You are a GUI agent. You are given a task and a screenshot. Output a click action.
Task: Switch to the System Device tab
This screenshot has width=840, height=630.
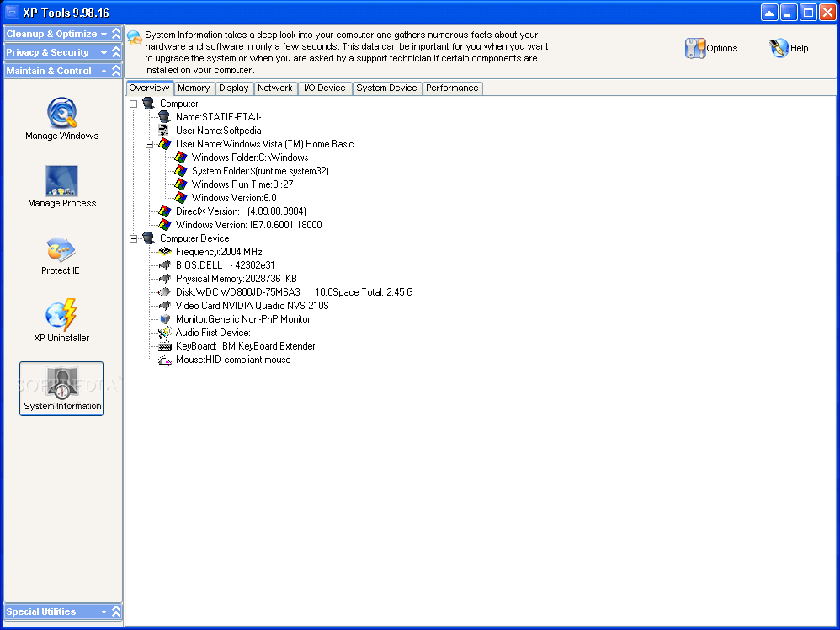[387, 88]
